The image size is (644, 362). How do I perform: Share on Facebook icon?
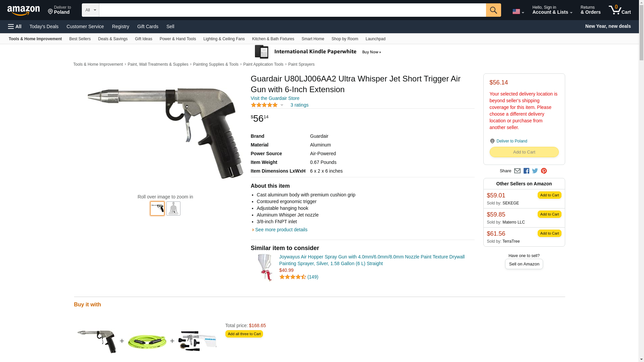pyautogui.click(x=526, y=171)
